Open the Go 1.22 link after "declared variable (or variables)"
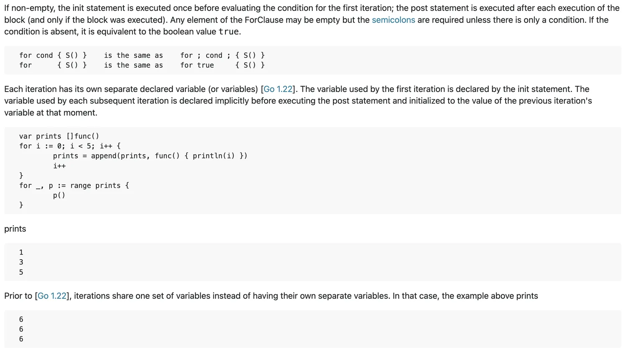Screen dimensions: 644x352 coord(278,89)
